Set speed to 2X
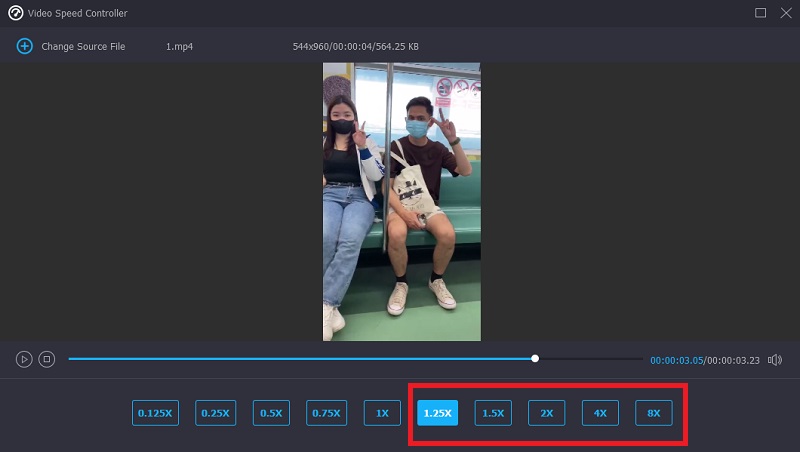This screenshot has height=452, width=800. [x=546, y=413]
